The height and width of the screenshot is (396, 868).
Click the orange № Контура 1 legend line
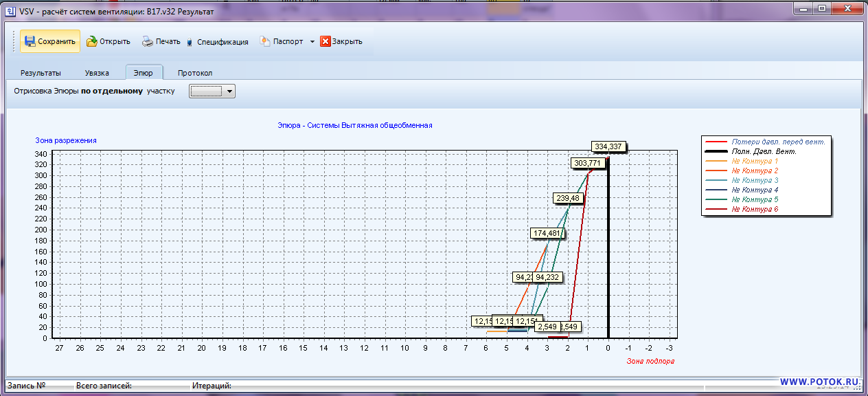click(x=717, y=161)
